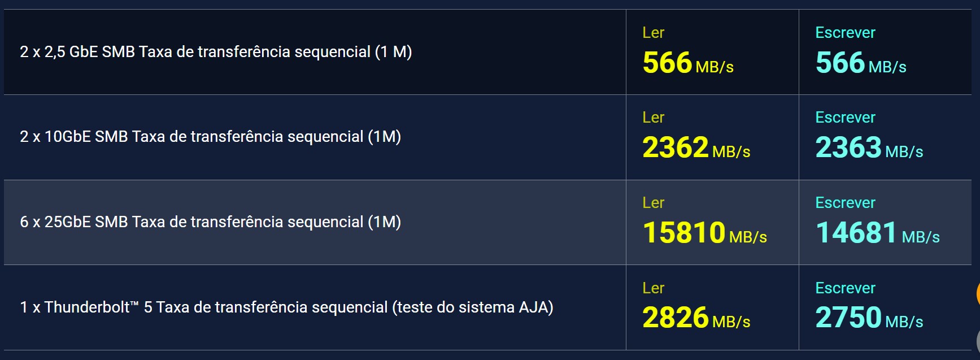Select the 1 x Thunderbolt 5 row label
The image size is (980, 360).
[286, 307]
